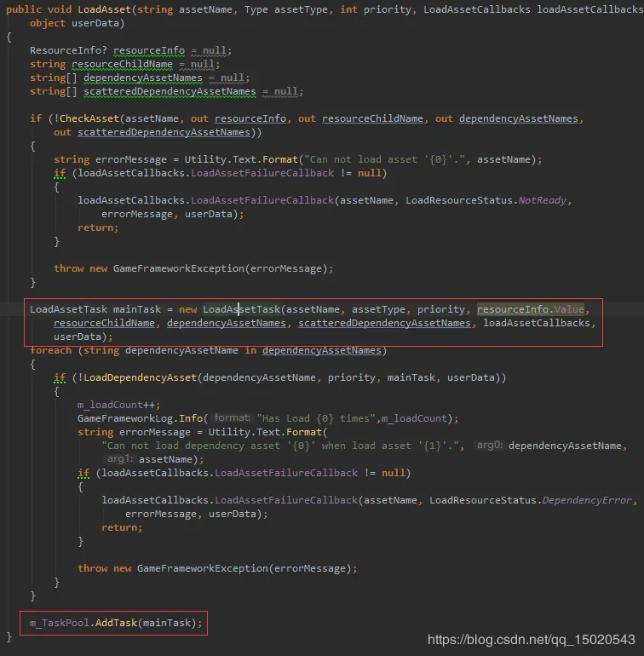
Task: Click mainTask in 'LoadAssetTask mainTask =' declaration
Action: pyautogui.click(x=137, y=309)
